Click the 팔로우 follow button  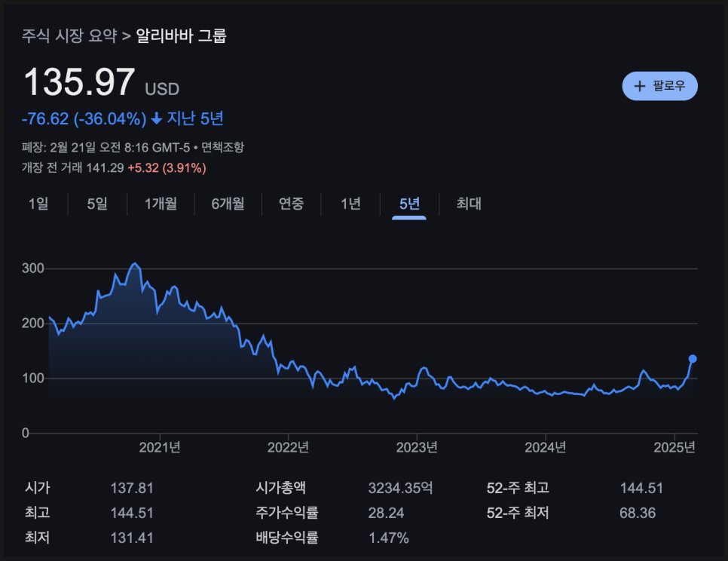[659, 86]
